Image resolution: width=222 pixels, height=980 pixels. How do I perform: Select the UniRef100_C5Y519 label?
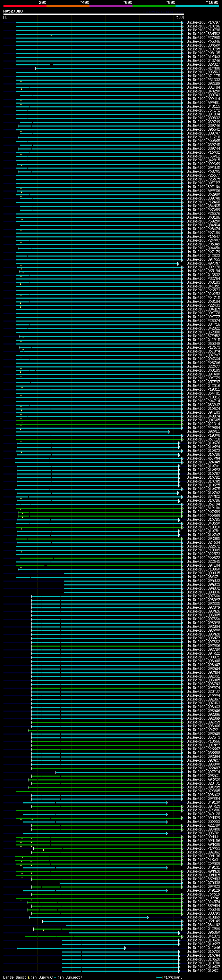click(203, 894)
